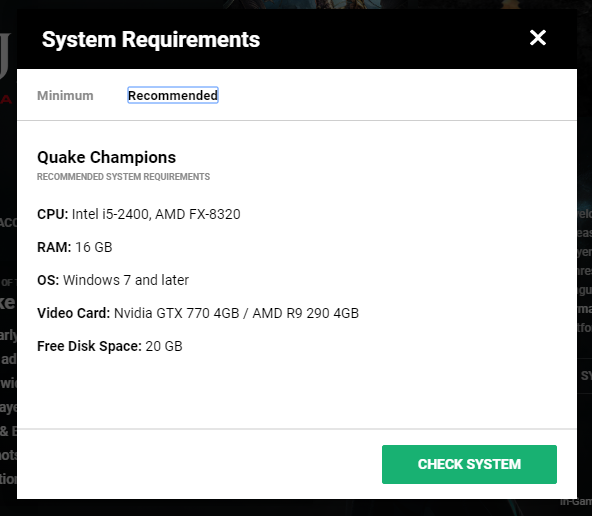Click the partially hidden In-Game text behind dialog

click(x=576, y=502)
